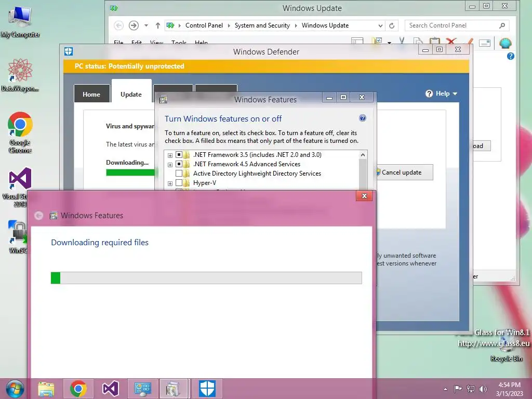Switch to Windows Features taskbar button

point(174,389)
